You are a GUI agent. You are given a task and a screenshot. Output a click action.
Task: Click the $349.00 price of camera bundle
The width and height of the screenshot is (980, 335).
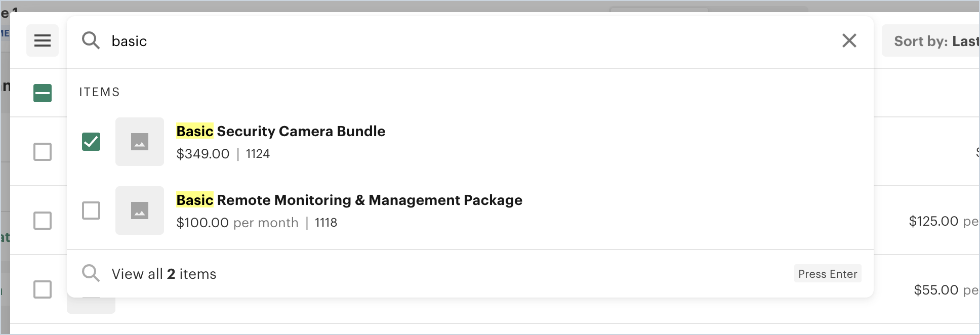click(202, 154)
